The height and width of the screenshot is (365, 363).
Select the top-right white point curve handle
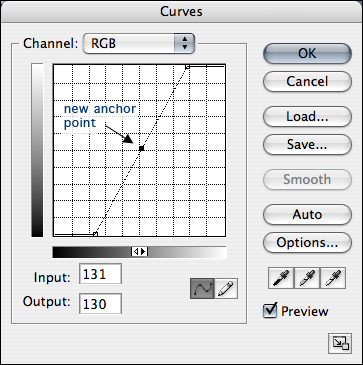tap(187, 67)
